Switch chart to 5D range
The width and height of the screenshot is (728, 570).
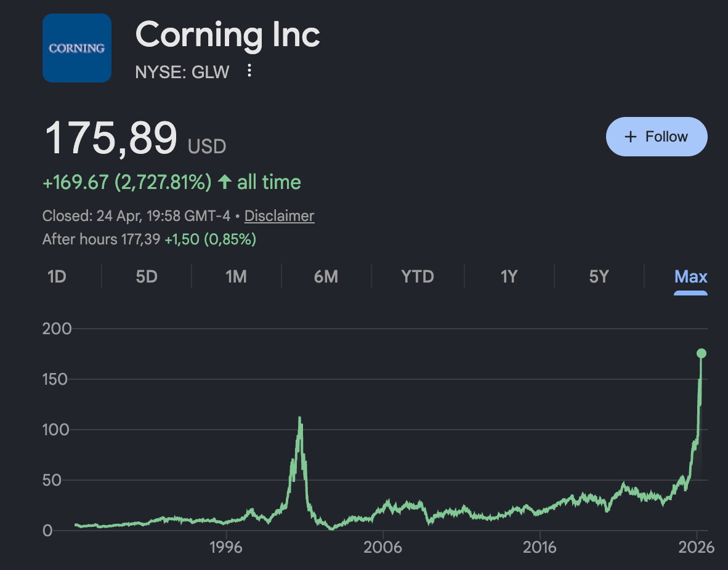pos(146,276)
